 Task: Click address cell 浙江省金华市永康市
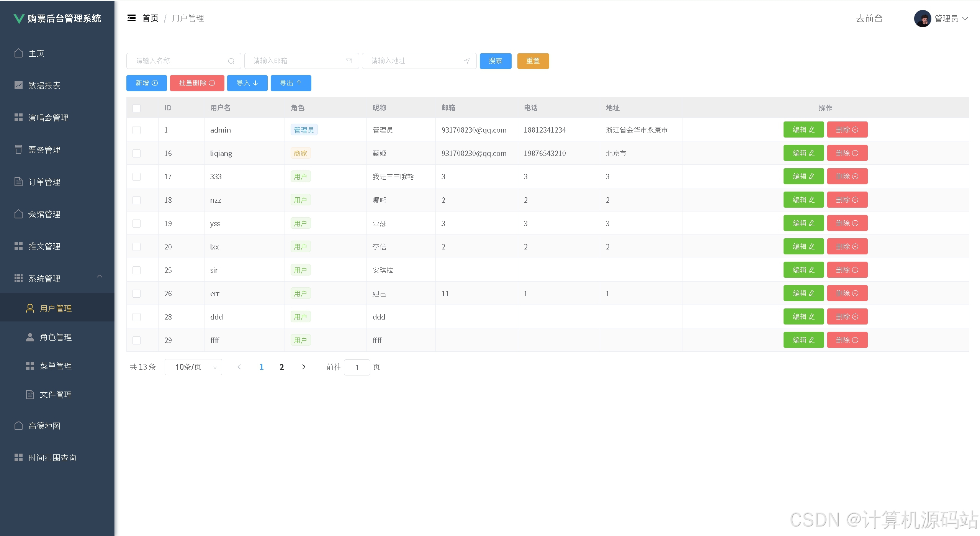[636, 130]
